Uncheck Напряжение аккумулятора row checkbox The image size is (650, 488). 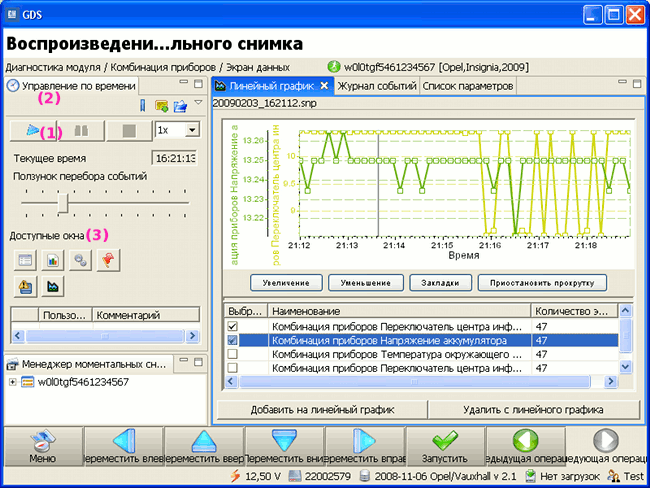(x=233, y=340)
